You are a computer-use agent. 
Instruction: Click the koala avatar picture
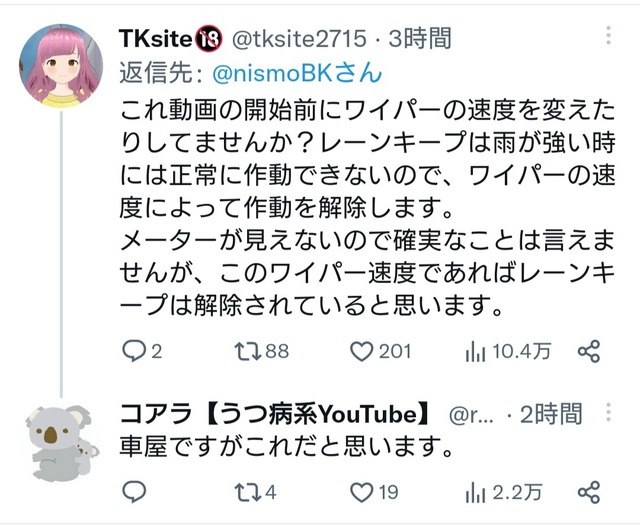61,443
